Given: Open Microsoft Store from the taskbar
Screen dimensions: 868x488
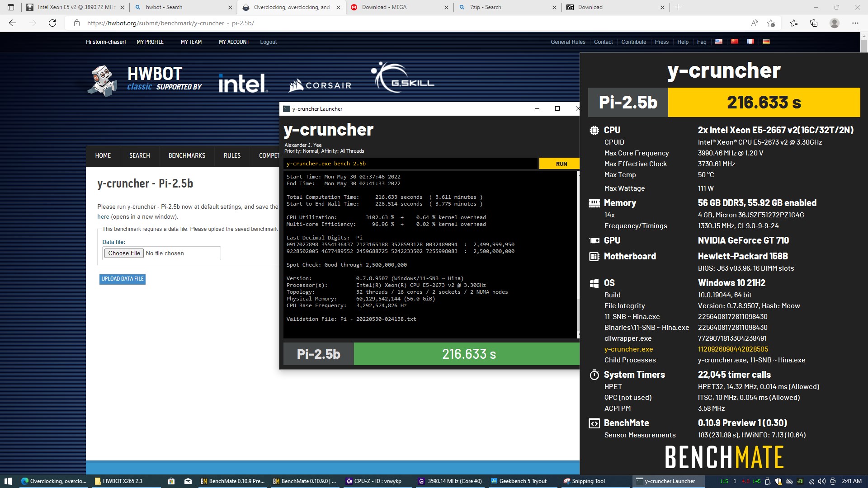Looking at the screenshot, I should pyautogui.click(x=171, y=481).
